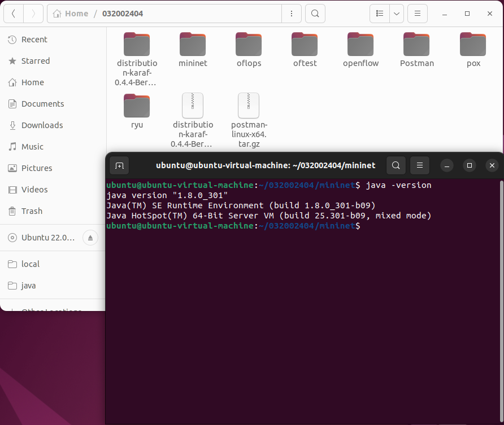
Task: Select the distribution-karaf folder icon
Action: [137, 44]
